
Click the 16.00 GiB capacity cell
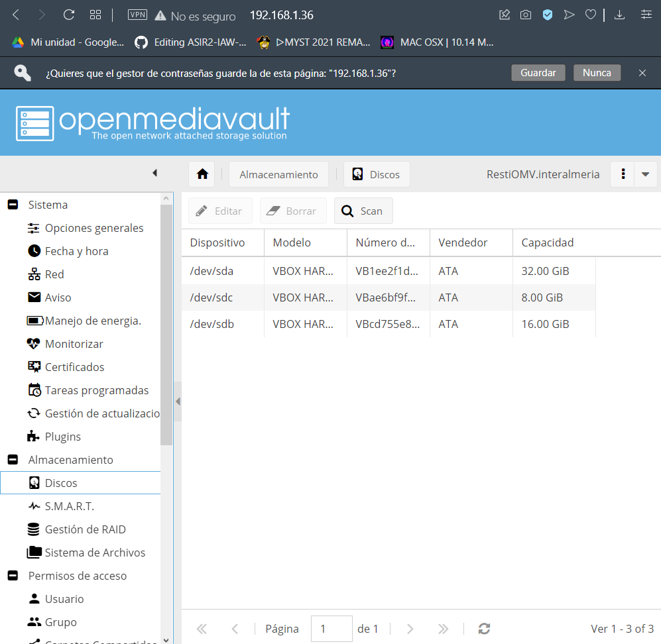click(554, 324)
